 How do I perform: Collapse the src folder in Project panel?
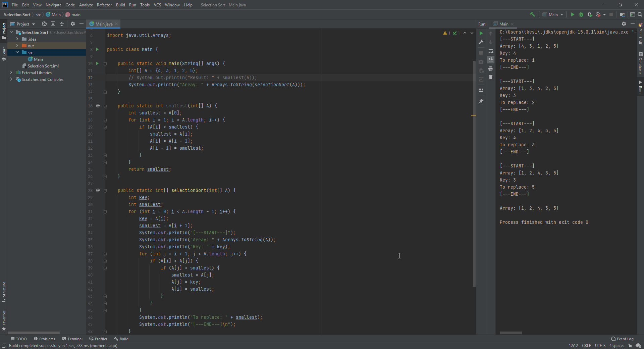[17, 52]
